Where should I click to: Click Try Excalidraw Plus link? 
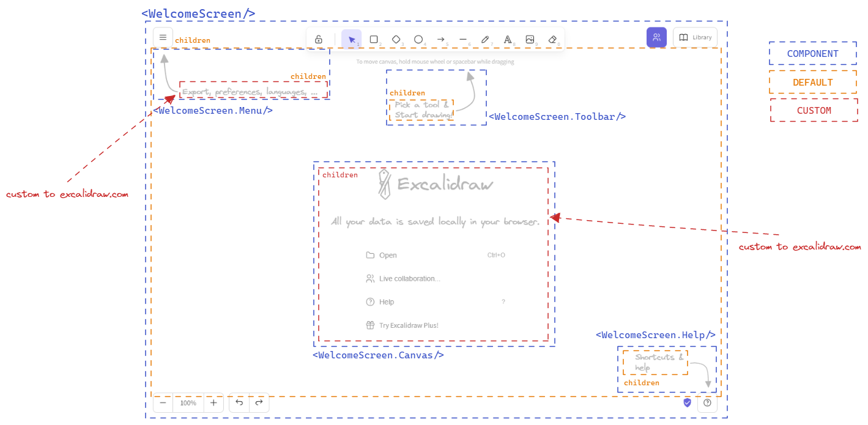(x=408, y=325)
